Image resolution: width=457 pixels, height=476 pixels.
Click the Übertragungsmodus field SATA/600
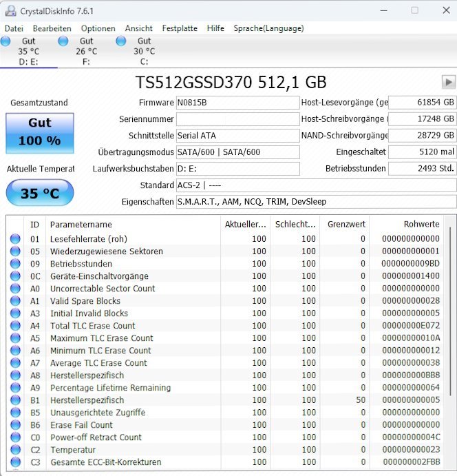(x=237, y=152)
